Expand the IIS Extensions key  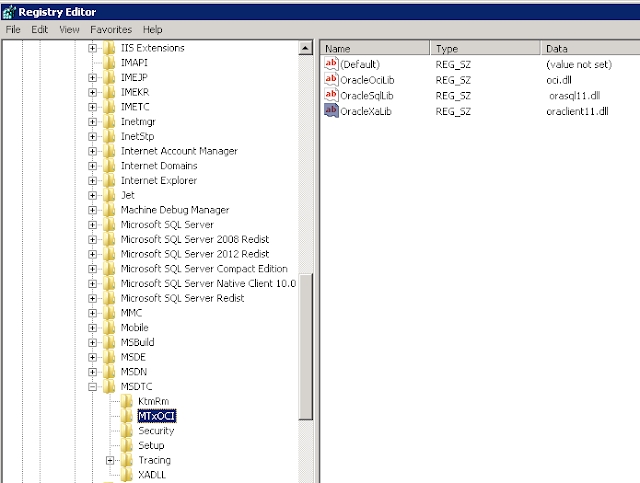coord(92,48)
